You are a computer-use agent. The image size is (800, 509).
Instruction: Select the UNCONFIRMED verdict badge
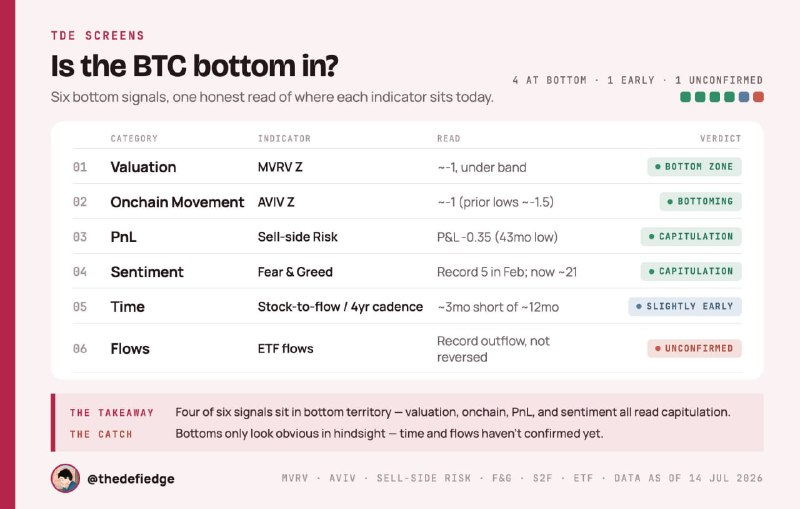(694, 348)
